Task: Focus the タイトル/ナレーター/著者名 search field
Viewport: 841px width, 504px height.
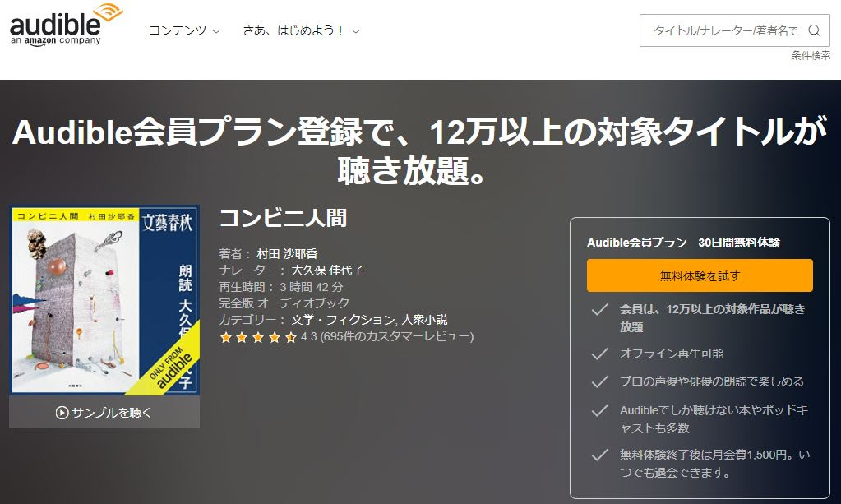Action: tap(724, 30)
